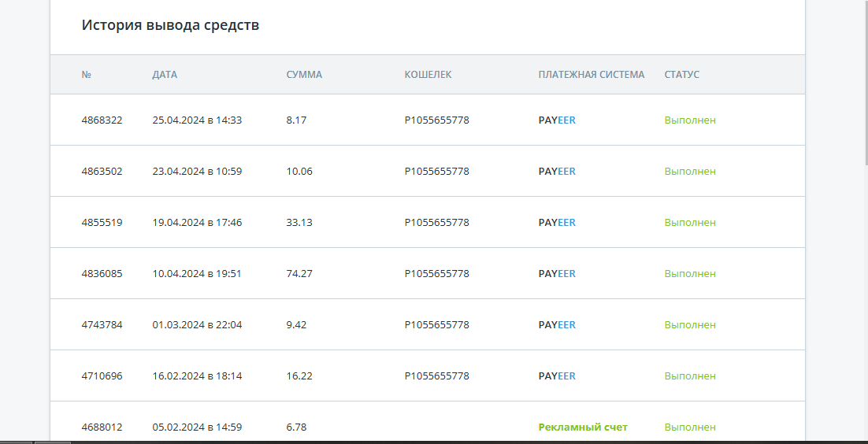This screenshot has height=444, width=868.
Task: Click wallet P1055655778 in row 4855519
Action: (x=437, y=223)
